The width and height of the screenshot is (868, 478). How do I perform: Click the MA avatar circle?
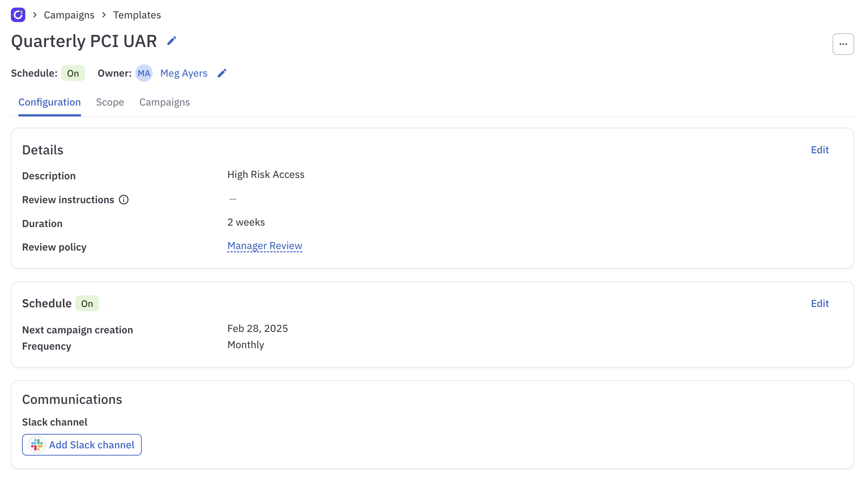(x=144, y=73)
